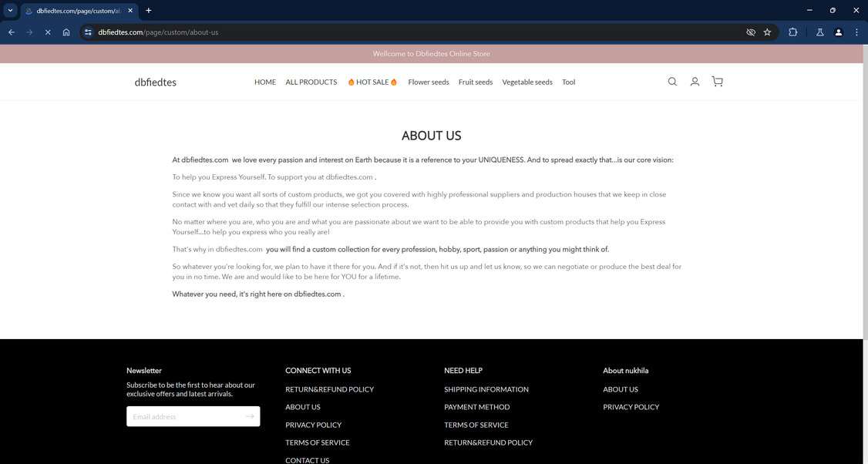The width and height of the screenshot is (868, 464).
Task: Click the About nukhila heading
Action: (625, 371)
